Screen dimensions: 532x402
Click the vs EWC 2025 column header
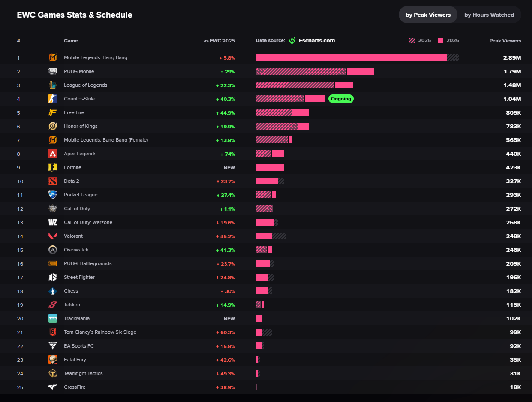point(219,41)
